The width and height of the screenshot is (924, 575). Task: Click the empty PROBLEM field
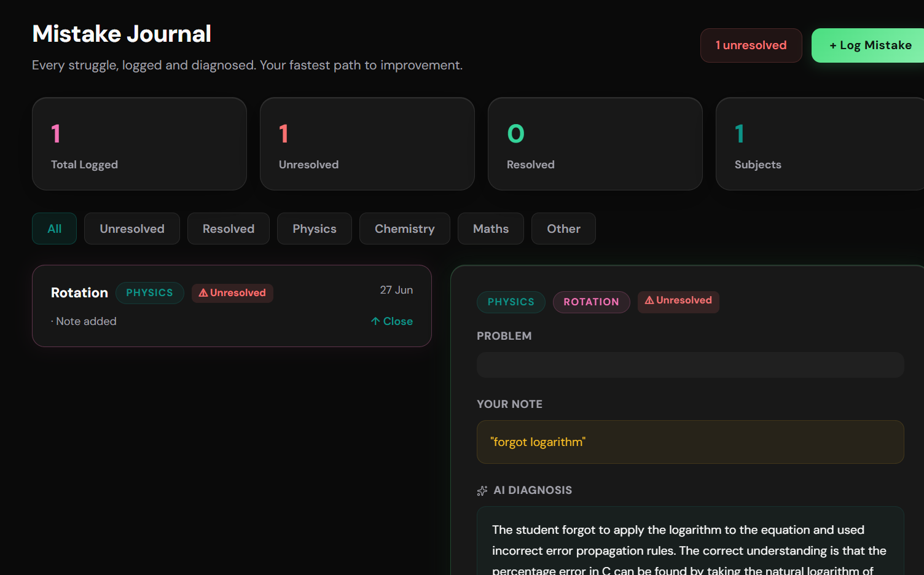tap(691, 365)
